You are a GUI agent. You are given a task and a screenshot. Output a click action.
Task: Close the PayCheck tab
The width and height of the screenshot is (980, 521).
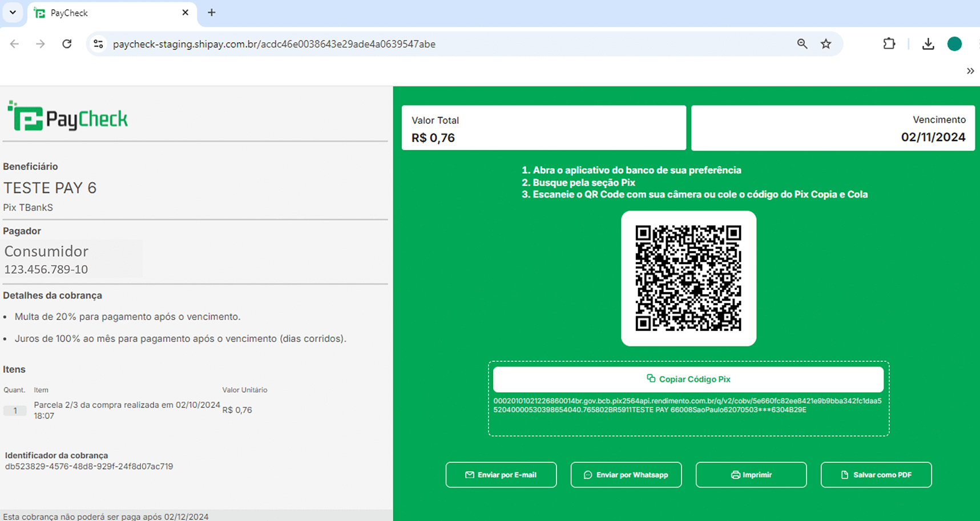[x=185, y=13]
